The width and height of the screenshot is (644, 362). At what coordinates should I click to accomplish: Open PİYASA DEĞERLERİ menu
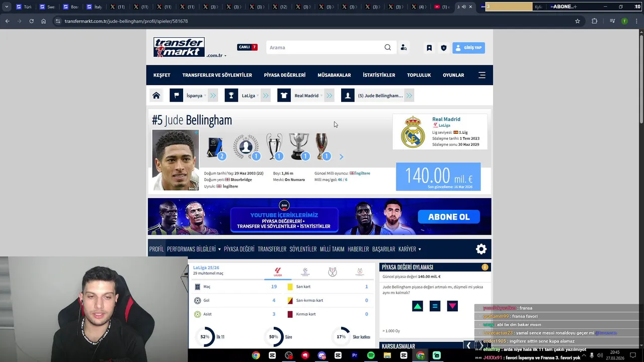point(284,75)
